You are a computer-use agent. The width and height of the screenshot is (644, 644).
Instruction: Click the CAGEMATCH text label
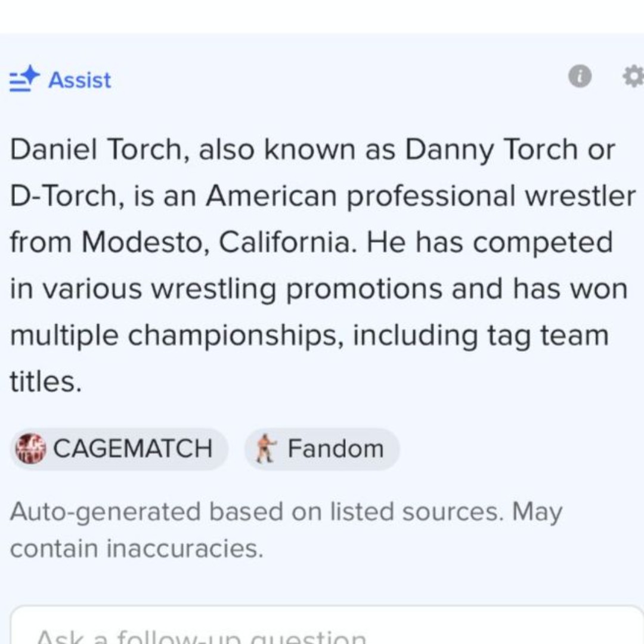132,448
